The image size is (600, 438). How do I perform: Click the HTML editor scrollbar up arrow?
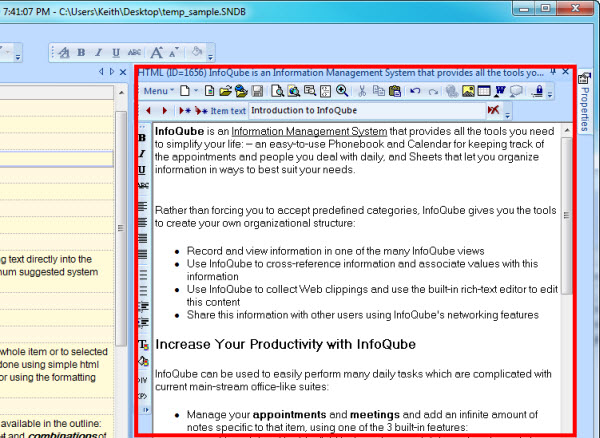pos(567,131)
